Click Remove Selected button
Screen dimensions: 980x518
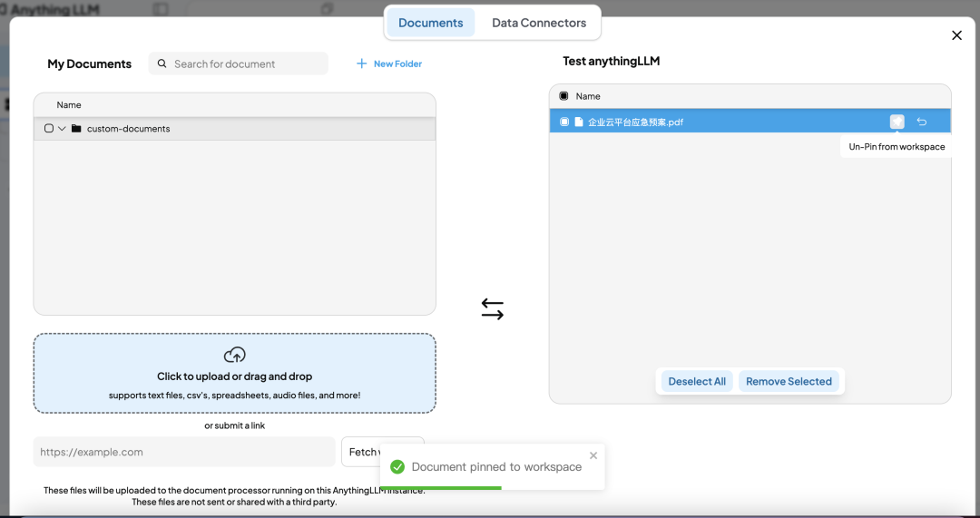coord(789,381)
